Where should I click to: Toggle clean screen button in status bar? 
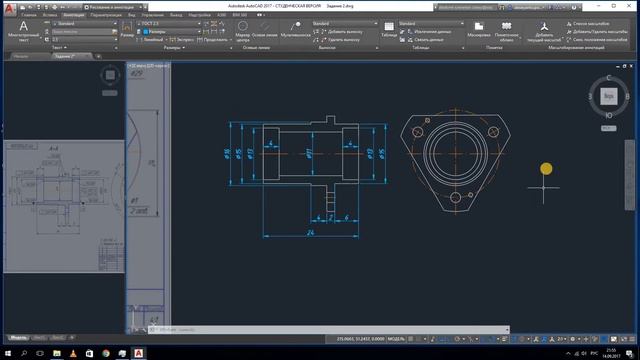(623, 339)
